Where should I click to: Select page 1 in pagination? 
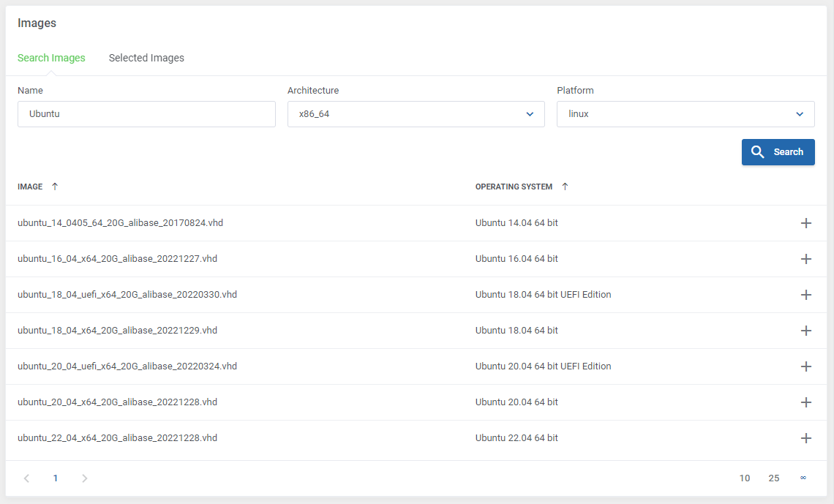(56, 478)
